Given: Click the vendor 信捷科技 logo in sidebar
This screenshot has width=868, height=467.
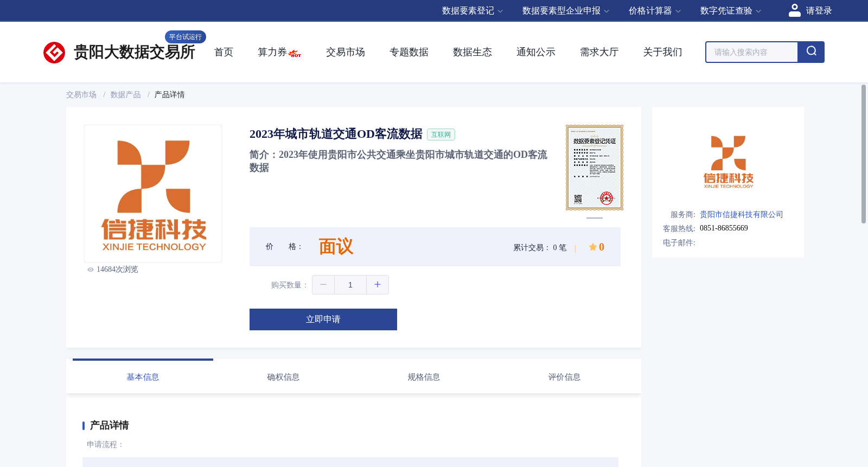Looking at the screenshot, I should coord(728,162).
